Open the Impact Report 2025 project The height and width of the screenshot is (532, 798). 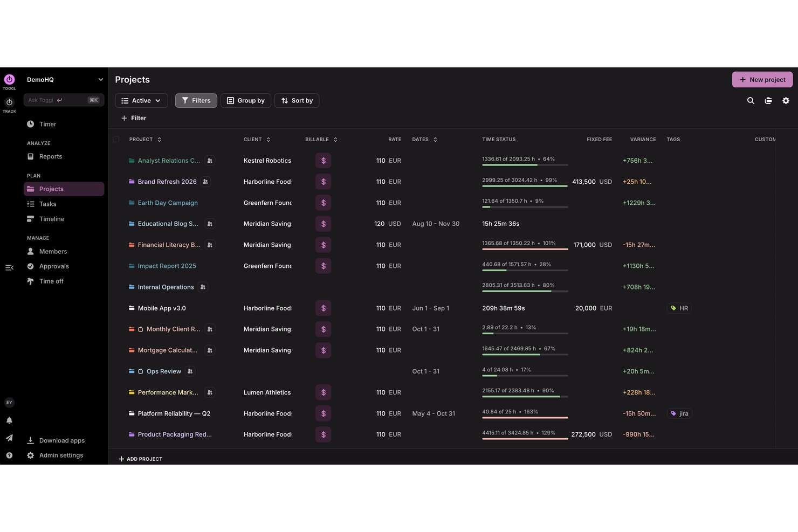[167, 266]
